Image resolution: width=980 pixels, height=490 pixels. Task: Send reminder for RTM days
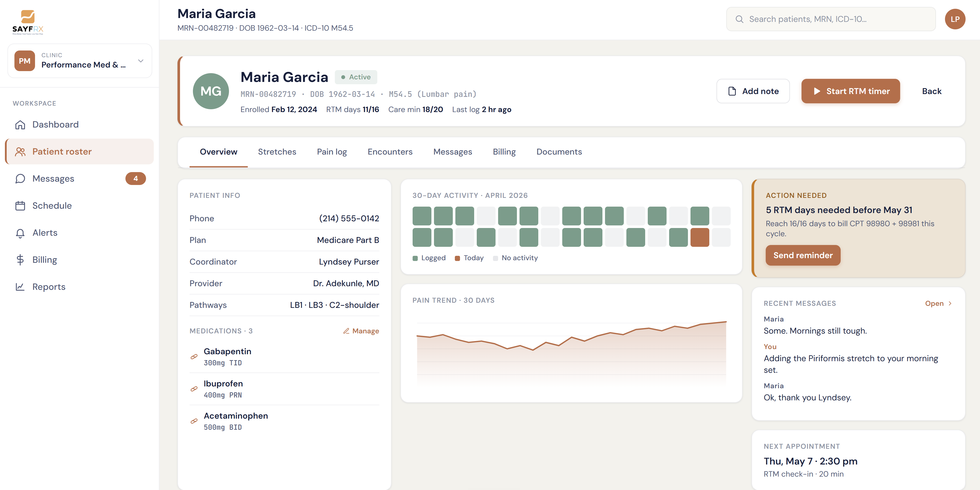pyautogui.click(x=803, y=255)
